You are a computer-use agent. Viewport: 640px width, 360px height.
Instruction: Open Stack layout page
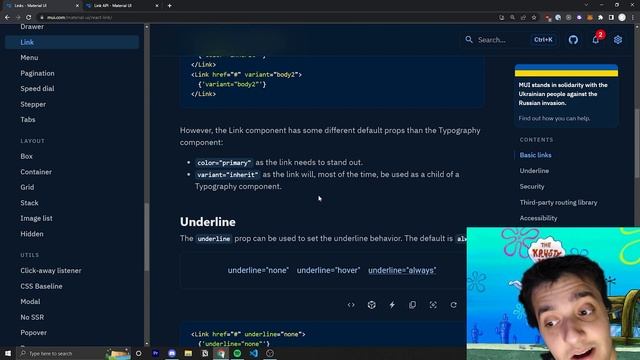pyautogui.click(x=29, y=203)
